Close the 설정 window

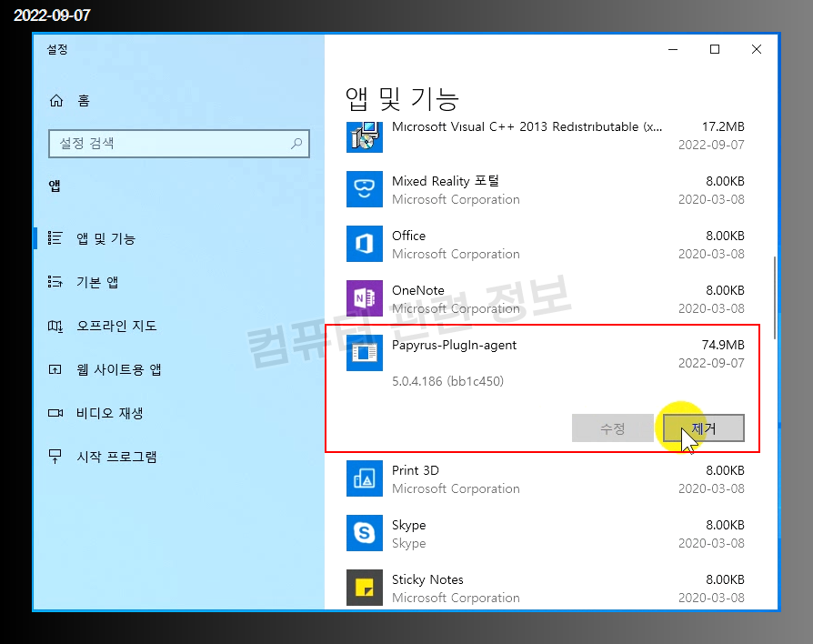coord(757,49)
